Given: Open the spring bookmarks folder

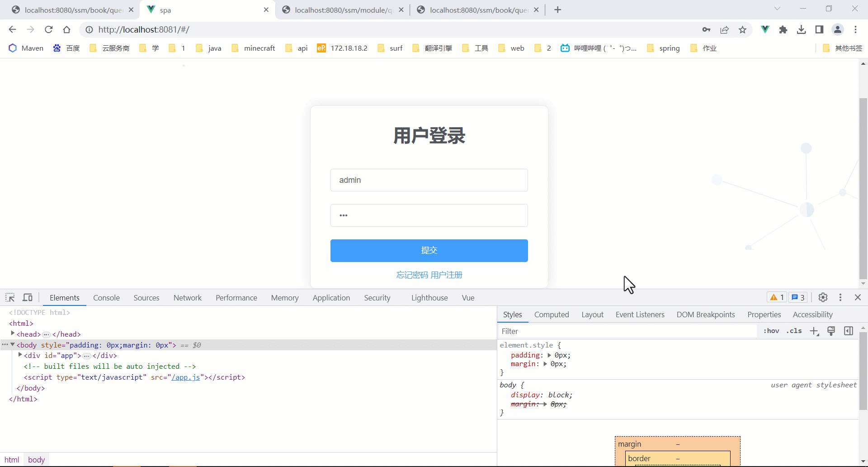Looking at the screenshot, I should 663,48.
